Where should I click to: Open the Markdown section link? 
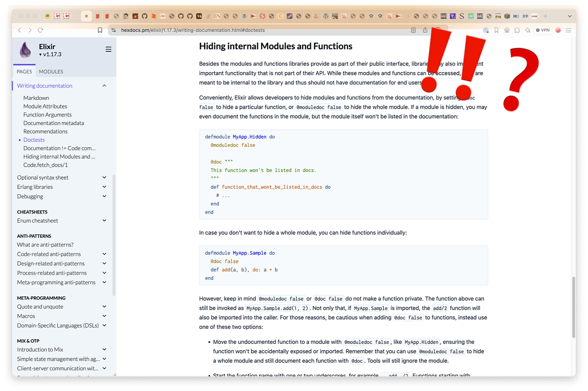36,98
